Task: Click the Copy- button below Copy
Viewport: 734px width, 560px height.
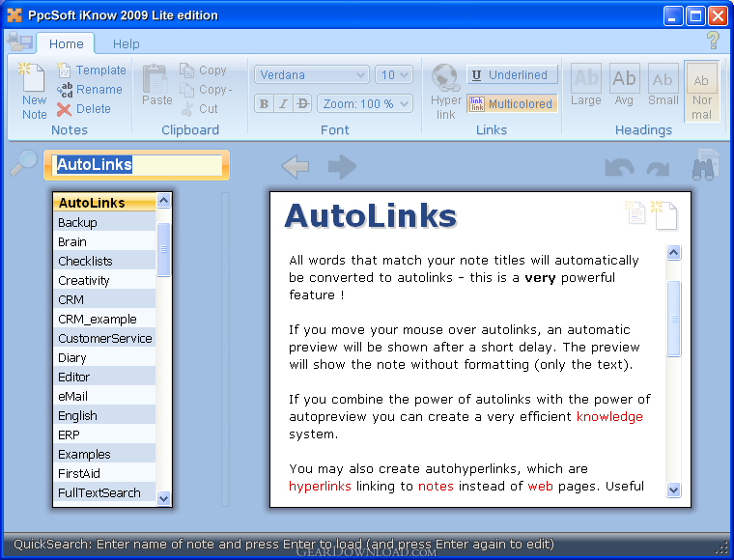Action: 206,90
